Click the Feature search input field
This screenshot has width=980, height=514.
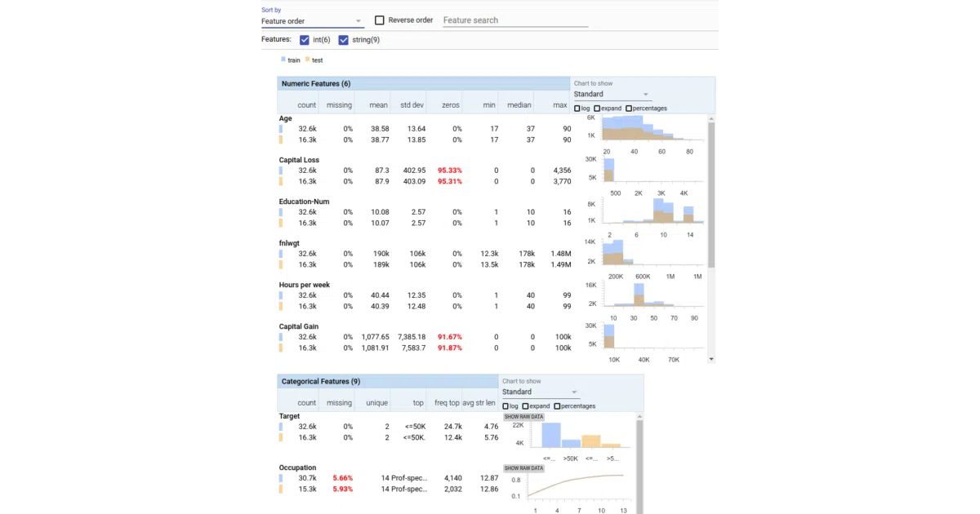coord(515,20)
